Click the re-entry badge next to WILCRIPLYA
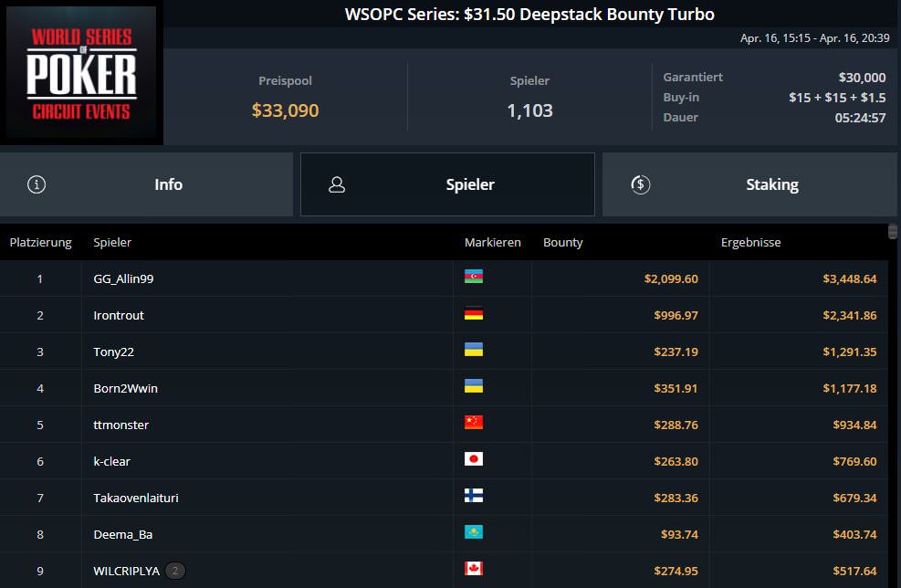Image resolution: width=901 pixels, height=588 pixels. coord(175,571)
